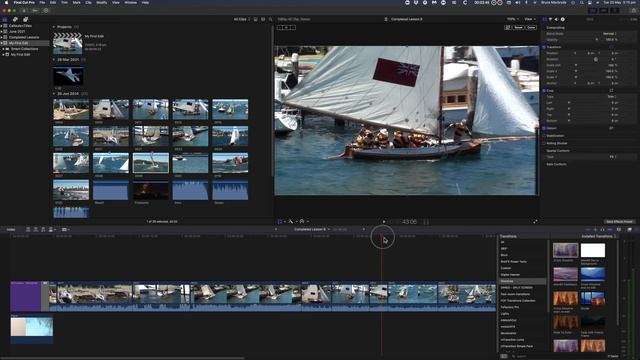Select Dissolves transitions category
The image size is (640, 360).
[522, 281]
